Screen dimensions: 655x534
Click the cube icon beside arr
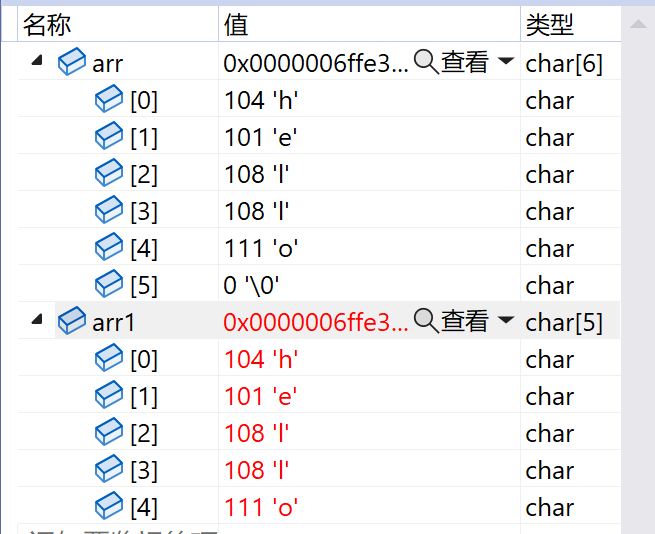click(72, 62)
